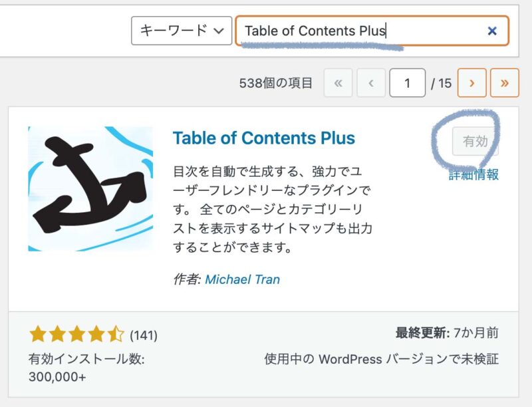
Task: Jump to the last results page
Action: 504,83
